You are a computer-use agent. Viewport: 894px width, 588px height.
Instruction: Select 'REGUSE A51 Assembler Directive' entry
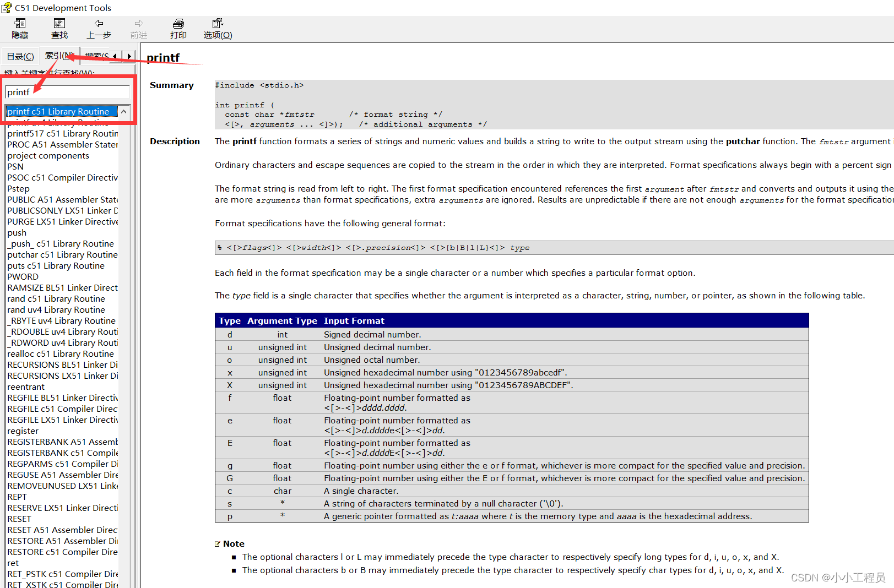tap(62, 475)
